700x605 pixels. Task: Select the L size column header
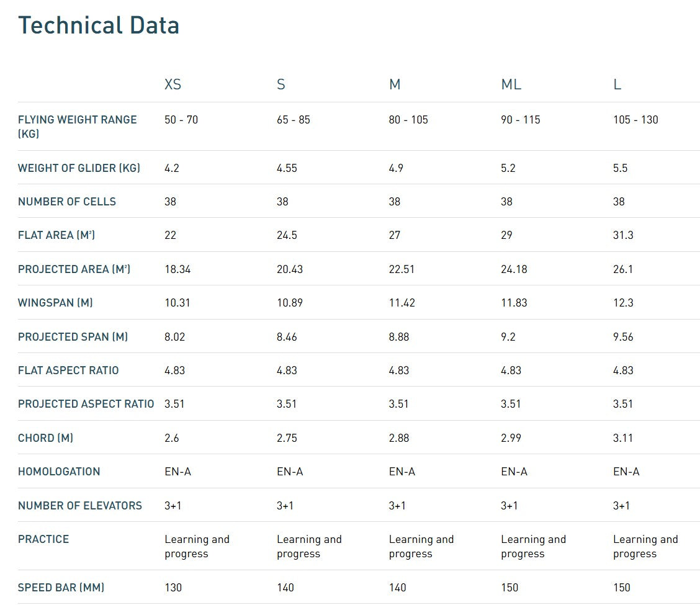tap(617, 84)
